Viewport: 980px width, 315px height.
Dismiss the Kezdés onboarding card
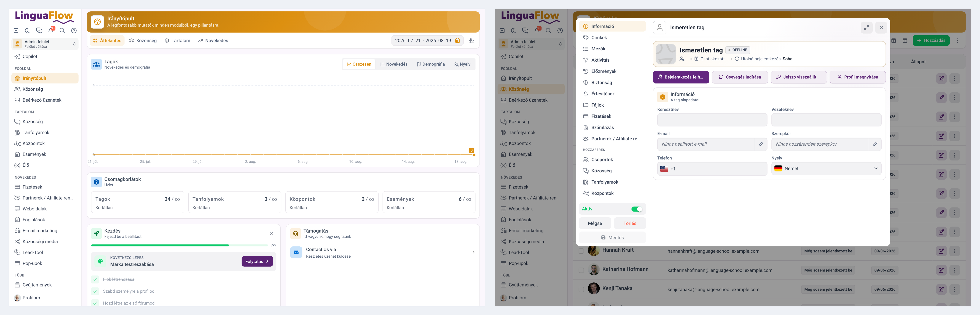[x=272, y=233]
